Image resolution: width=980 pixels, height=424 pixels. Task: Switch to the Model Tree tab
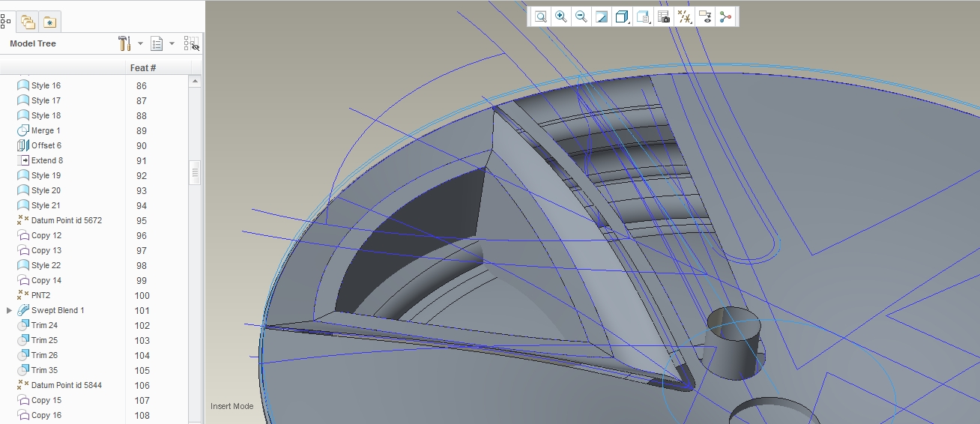(6, 22)
